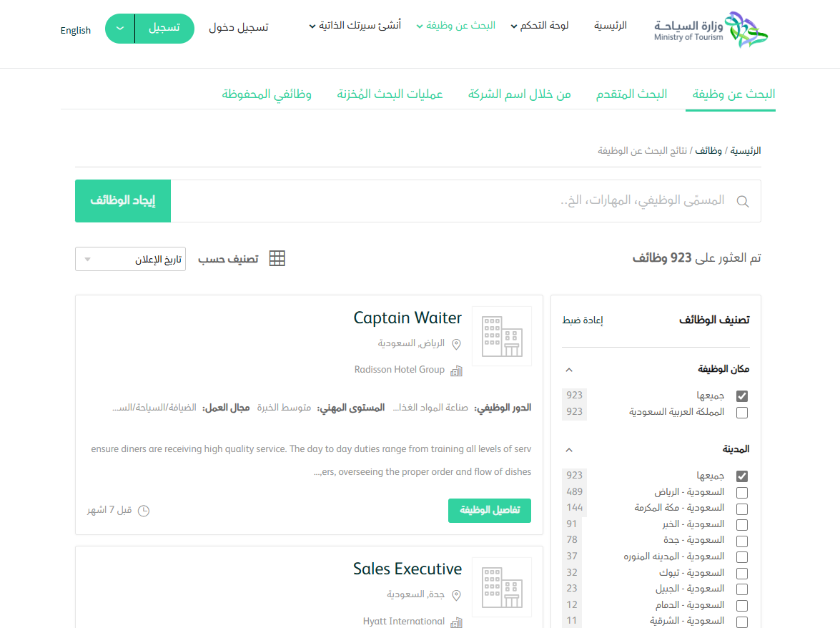Click the Captain Waiter company building thumbnail
The height and width of the screenshot is (628, 840).
pos(502,336)
